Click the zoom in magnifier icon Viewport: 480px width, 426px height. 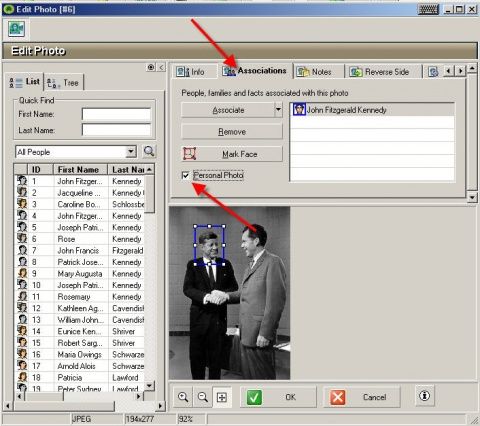(183, 397)
